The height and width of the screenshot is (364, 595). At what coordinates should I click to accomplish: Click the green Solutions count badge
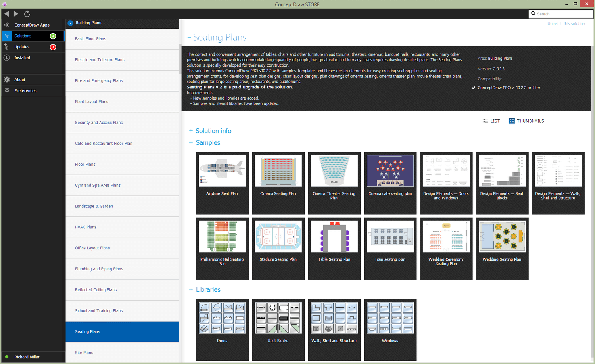pos(53,36)
